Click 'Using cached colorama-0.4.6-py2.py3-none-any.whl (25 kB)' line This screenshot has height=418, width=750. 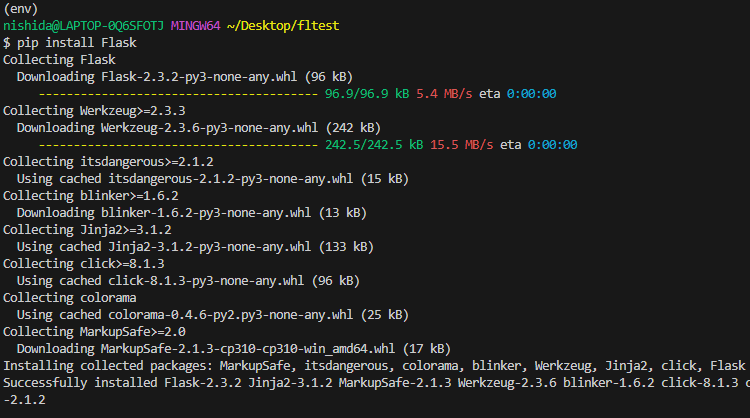pos(213,315)
